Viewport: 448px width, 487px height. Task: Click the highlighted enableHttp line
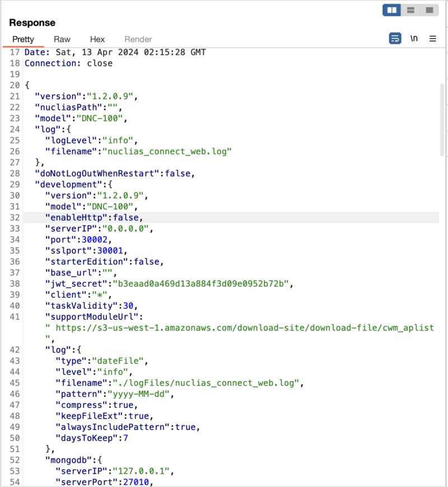pyautogui.click(x=92, y=217)
